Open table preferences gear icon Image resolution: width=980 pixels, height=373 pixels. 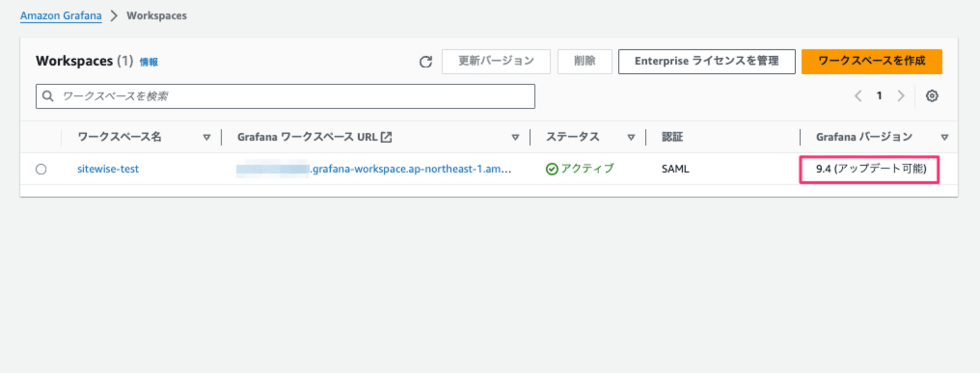(932, 96)
